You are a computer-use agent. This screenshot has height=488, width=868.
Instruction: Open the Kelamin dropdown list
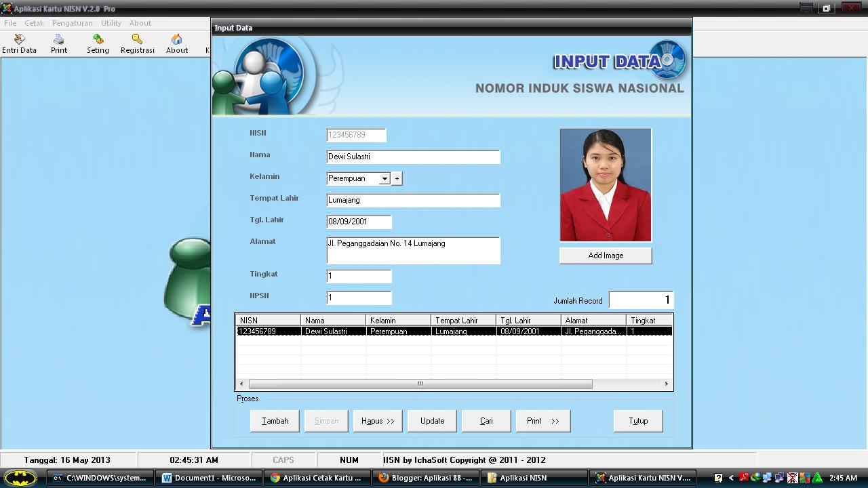384,178
